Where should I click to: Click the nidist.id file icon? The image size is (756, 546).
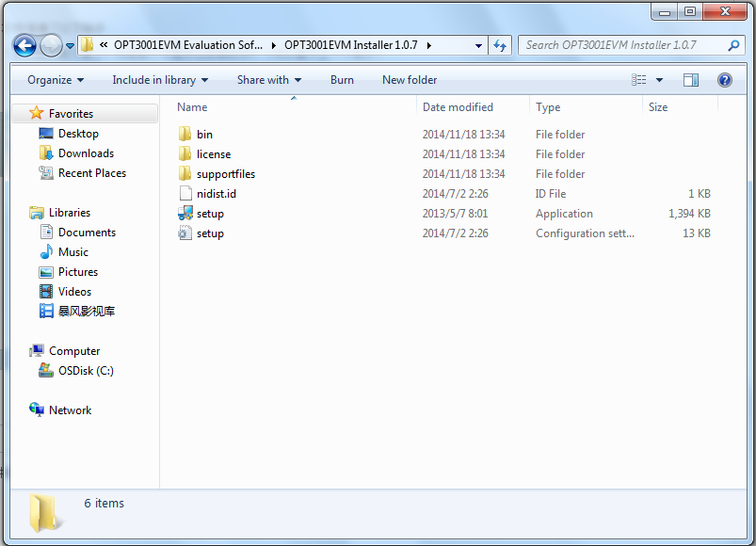coord(185,193)
